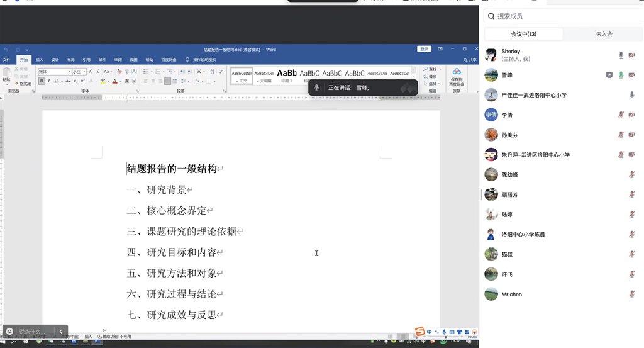This screenshot has height=348, width=644.
Task: Click align text left icon
Action: pyautogui.click(x=145, y=81)
